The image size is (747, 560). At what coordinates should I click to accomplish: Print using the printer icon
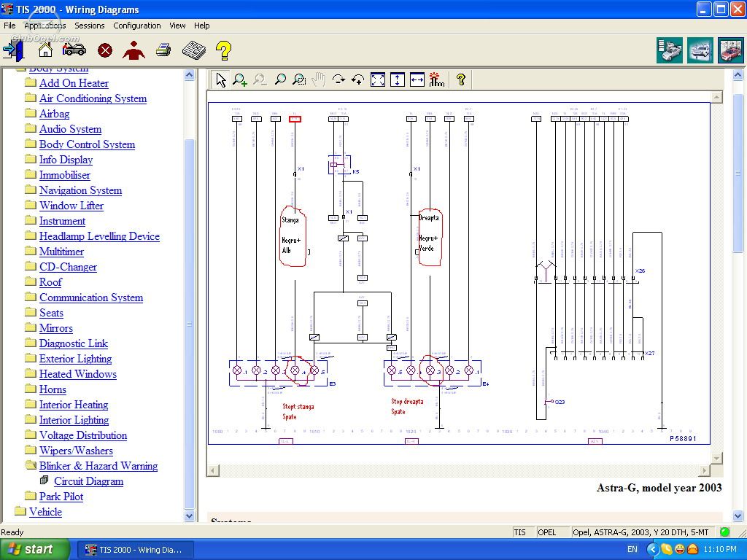(x=163, y=49)
